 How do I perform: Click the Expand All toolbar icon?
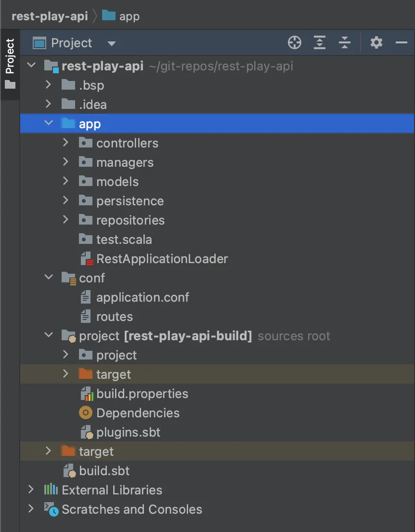coord(319,43)
